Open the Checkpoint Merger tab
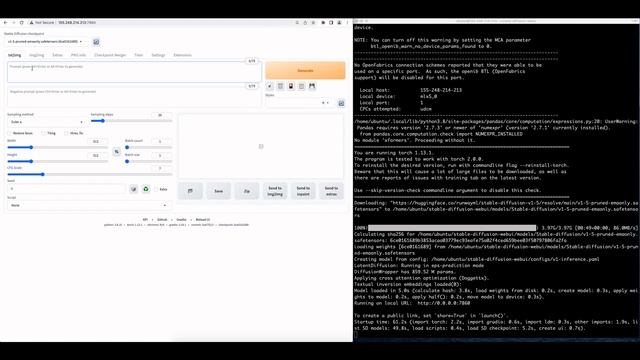Viewport: 640px width, 360px height. click(x=110, y=55)
